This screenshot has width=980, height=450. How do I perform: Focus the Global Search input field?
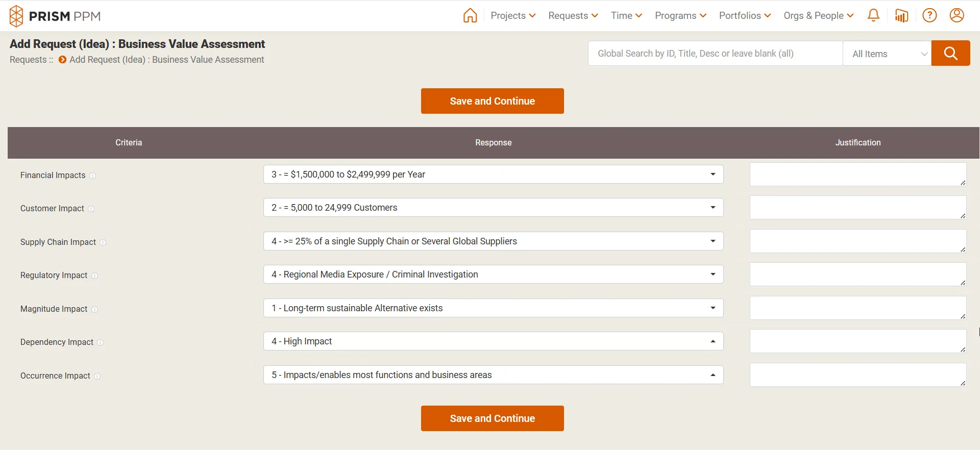[715, 53]
